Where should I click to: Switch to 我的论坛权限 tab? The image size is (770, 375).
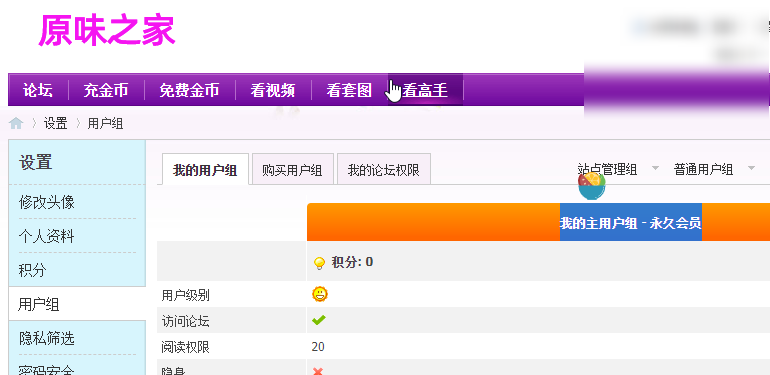[384, 170]
